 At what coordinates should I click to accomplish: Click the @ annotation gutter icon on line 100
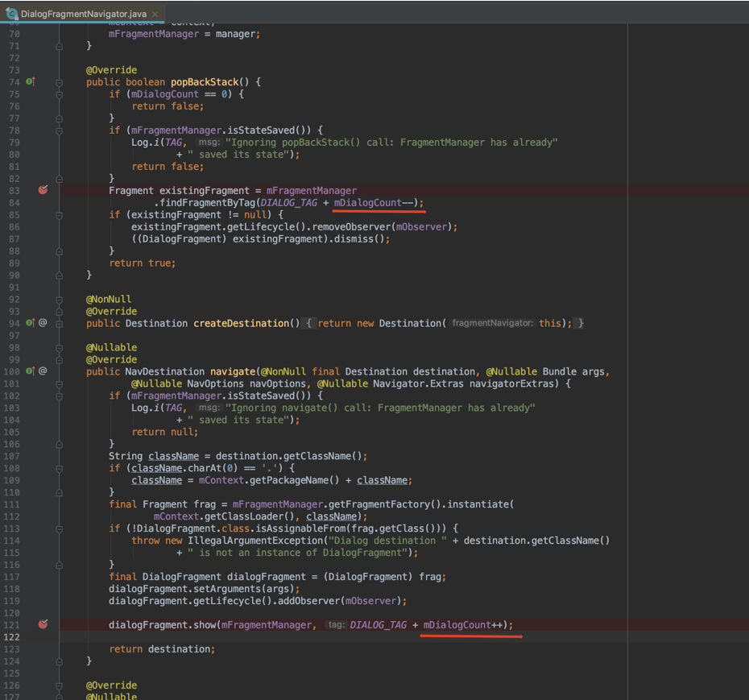43,371
